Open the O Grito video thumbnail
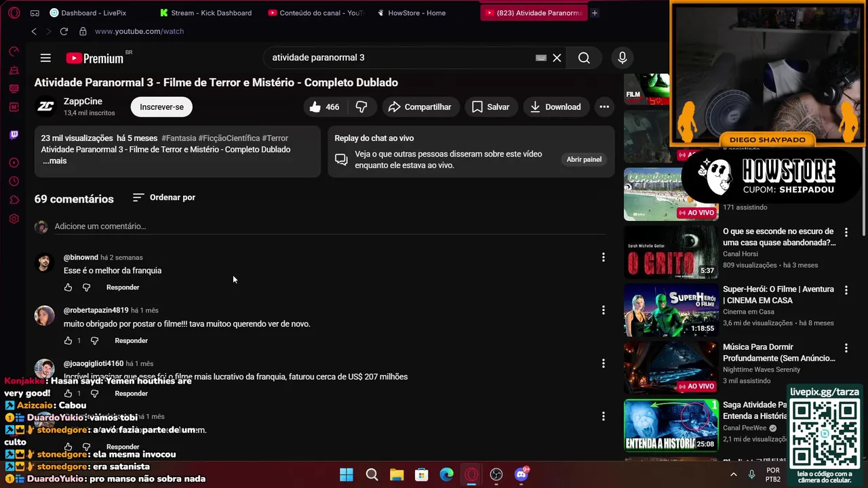 [x=671, y=253]
